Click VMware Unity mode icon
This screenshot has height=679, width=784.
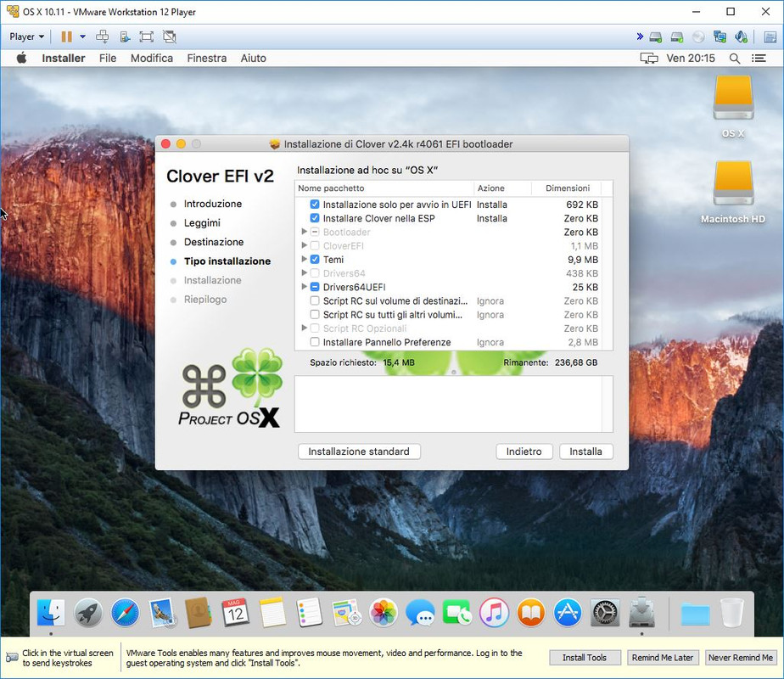pyautogui.click(x=170, y=36)
